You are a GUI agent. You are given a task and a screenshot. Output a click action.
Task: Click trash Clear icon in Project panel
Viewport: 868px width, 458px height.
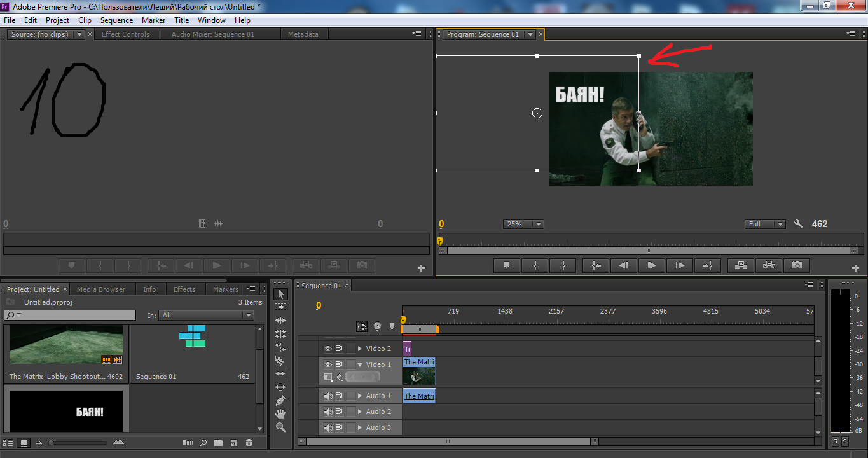[249, 443]
